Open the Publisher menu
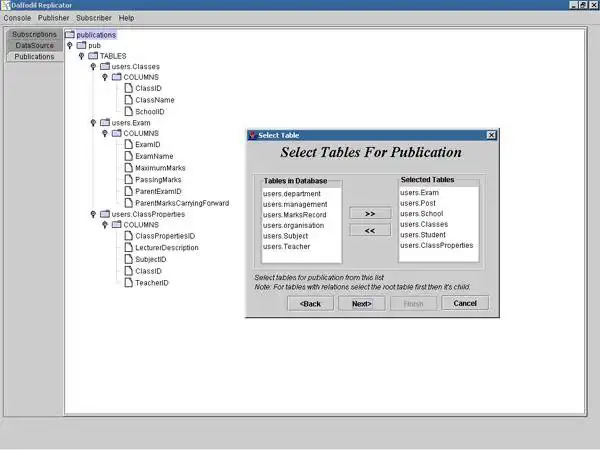The height and width of the screenshot is (450, 600). click(54, 18)
